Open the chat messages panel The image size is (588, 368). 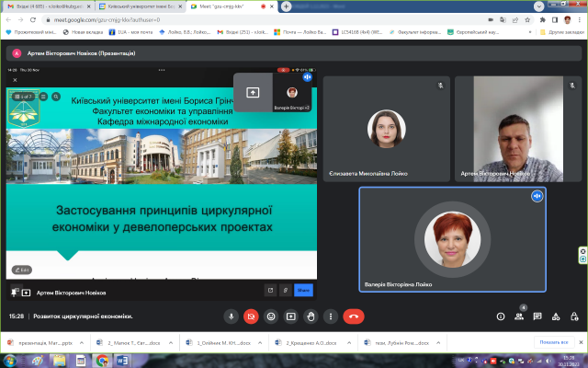[x=537, y=316]
